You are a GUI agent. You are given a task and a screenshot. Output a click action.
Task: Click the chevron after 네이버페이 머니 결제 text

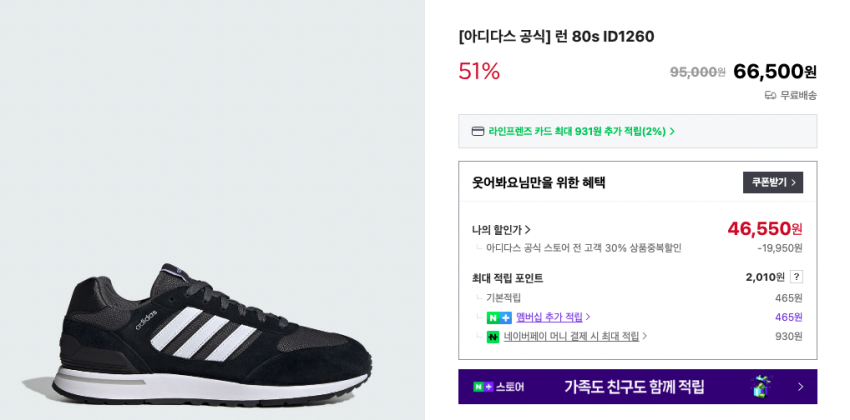pyautogui.click(x=645, y=337)
